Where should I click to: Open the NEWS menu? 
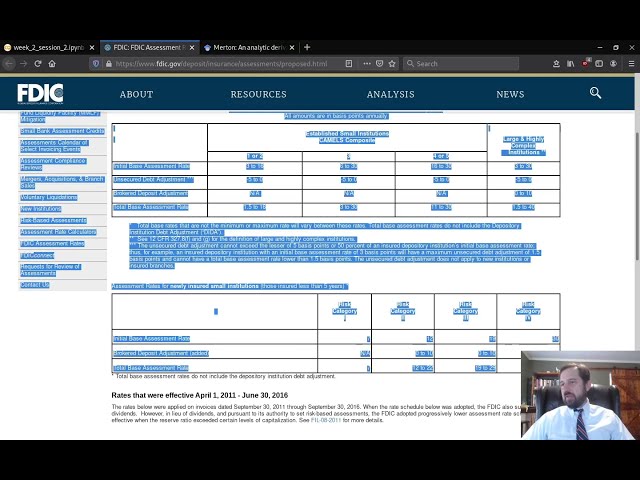pos(510,94)
